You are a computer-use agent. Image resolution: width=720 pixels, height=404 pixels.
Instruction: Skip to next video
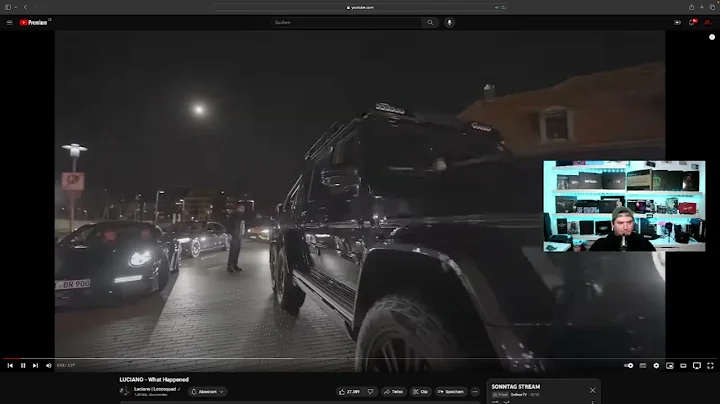tap(35, 365)
